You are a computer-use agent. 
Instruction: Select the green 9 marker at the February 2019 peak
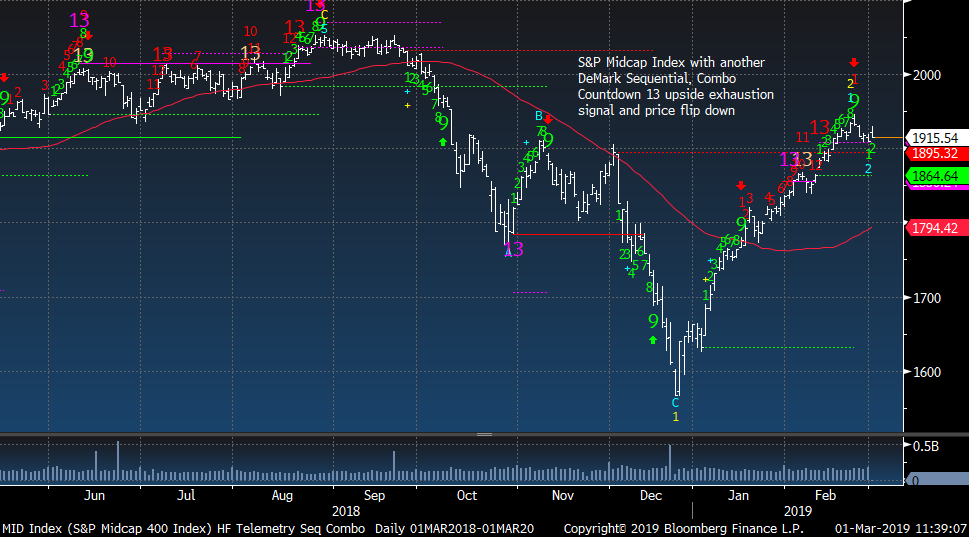[854, 102]
